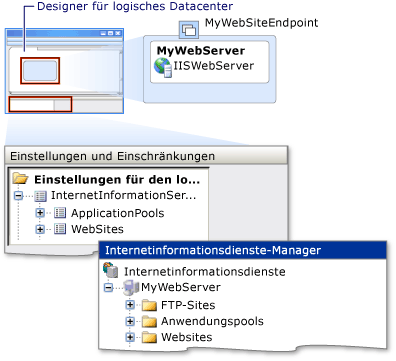Viewport: 396px width, 361px height.
Task: Click the Internetinformationsdienste root icon
Action: [x=111, y=270]
